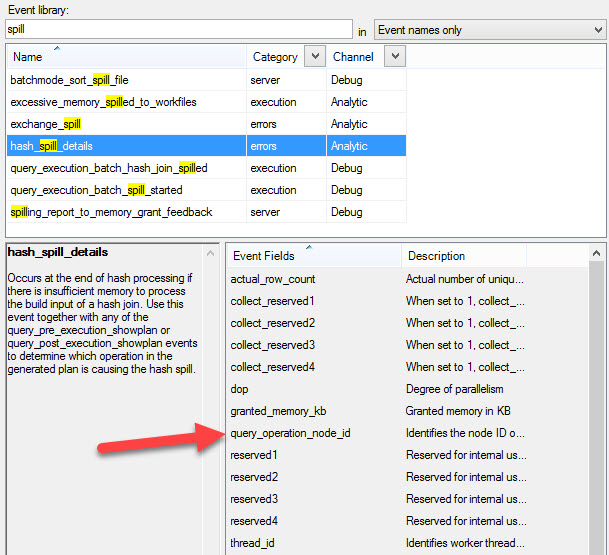Select the query_operation_node_id event field
The width and height of the screenshot is (609, 555).
[290, 433]
